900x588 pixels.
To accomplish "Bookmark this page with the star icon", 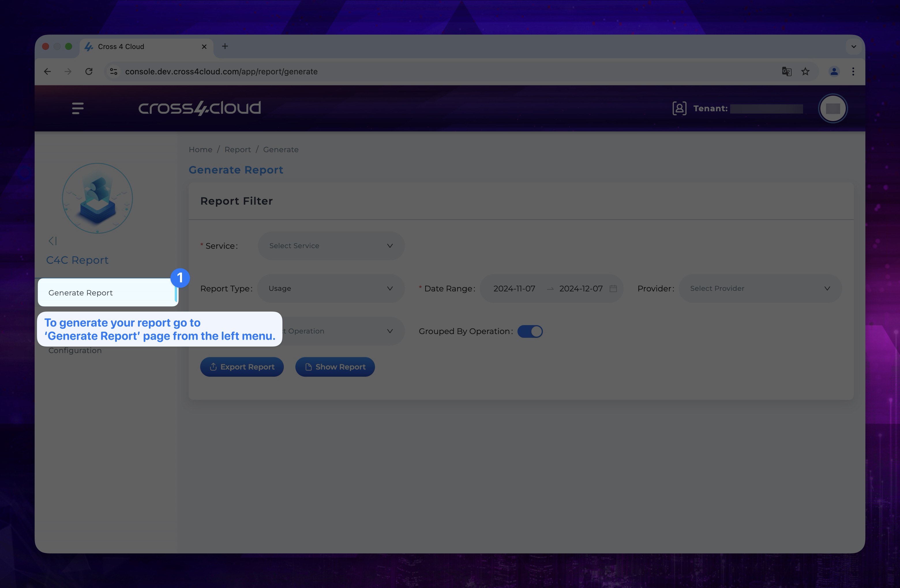I will (x=805, y=71).
